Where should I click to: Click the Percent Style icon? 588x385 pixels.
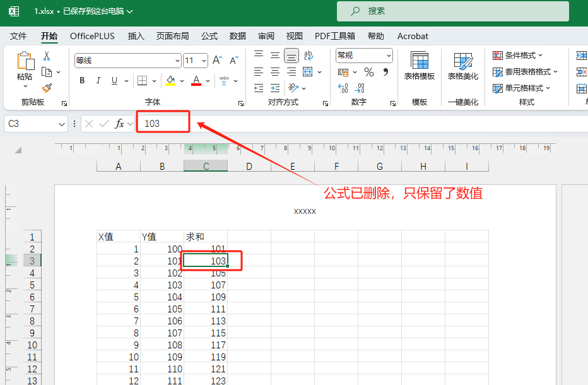pyautogui.click(x=369, y=73)
